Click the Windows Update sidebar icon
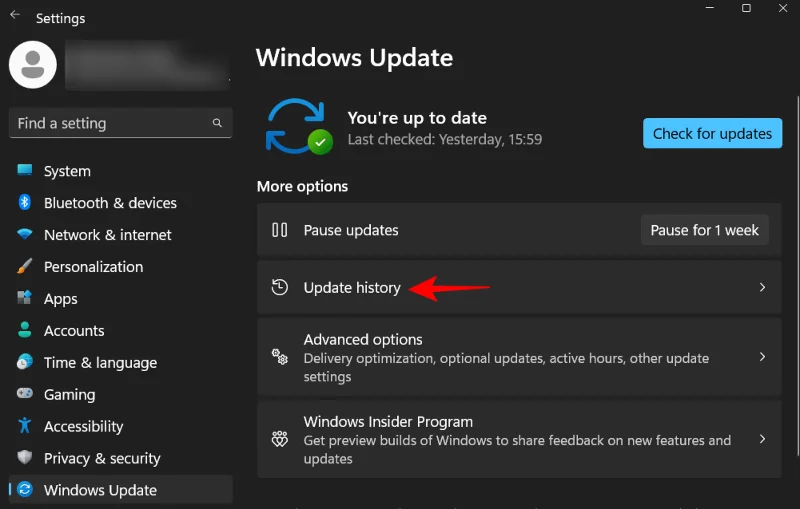Screen dimensions: 800x509 (24, 489)
